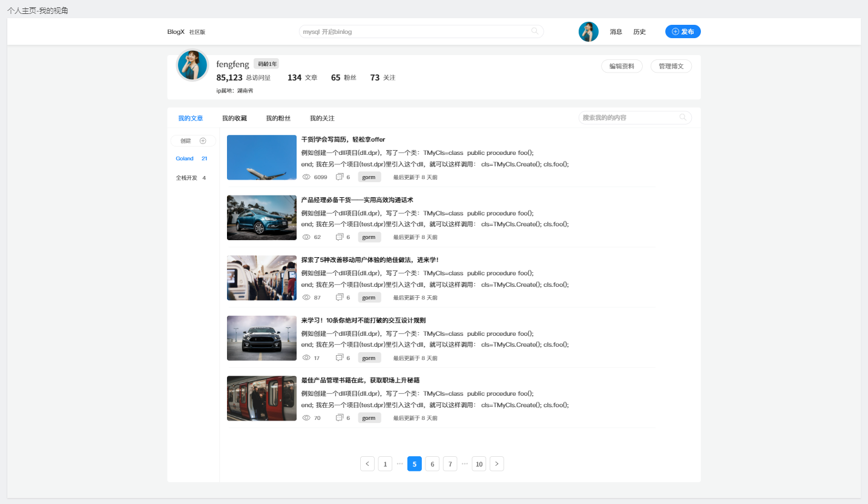Click the large fengfeng profile picture
868x504 pixels.
click(x=192, y=65)
